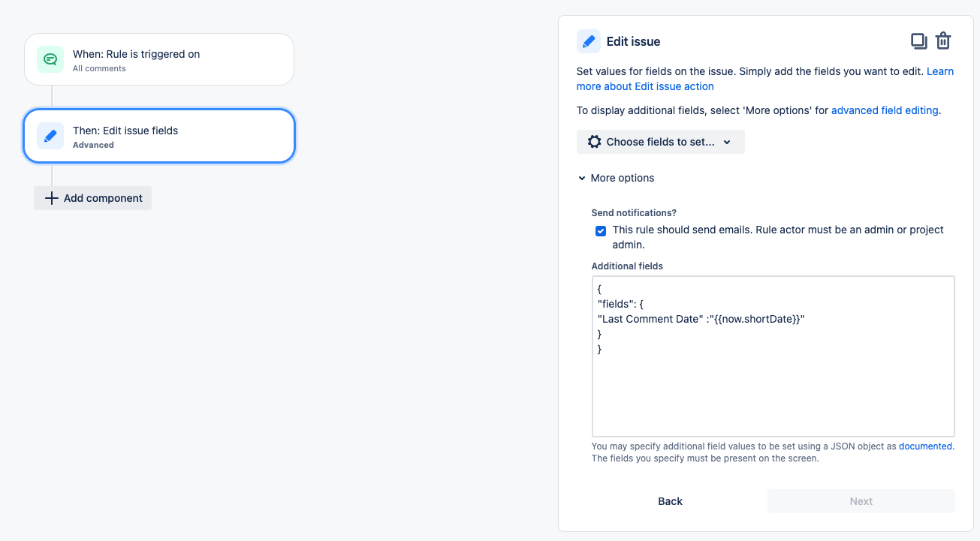Open the Choose fields to set dropdown
980x541 pixels.
tap(661, 142)
